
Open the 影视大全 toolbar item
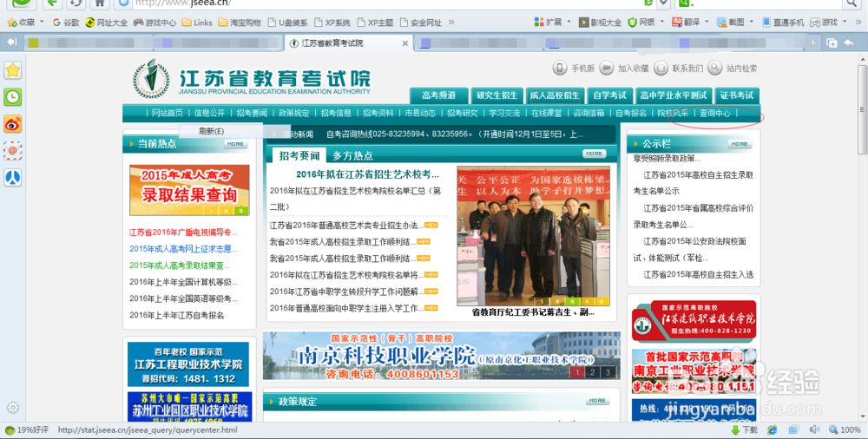click(600, 23)
